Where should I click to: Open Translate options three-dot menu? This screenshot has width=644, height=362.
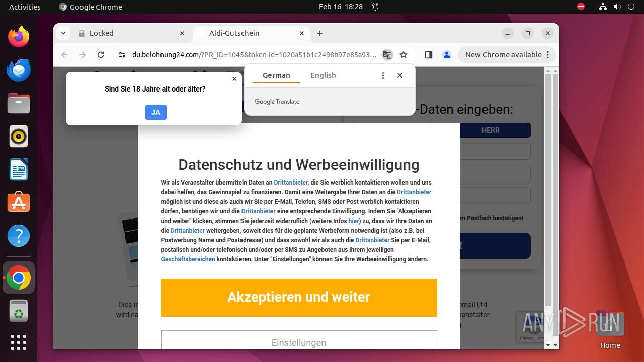pyautogui.click(x=383, y=75)
